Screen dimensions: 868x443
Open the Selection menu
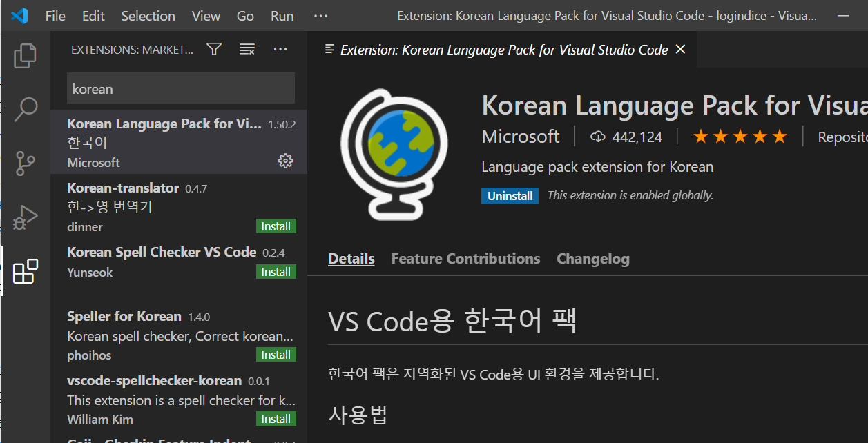click(x=149, y=16)
